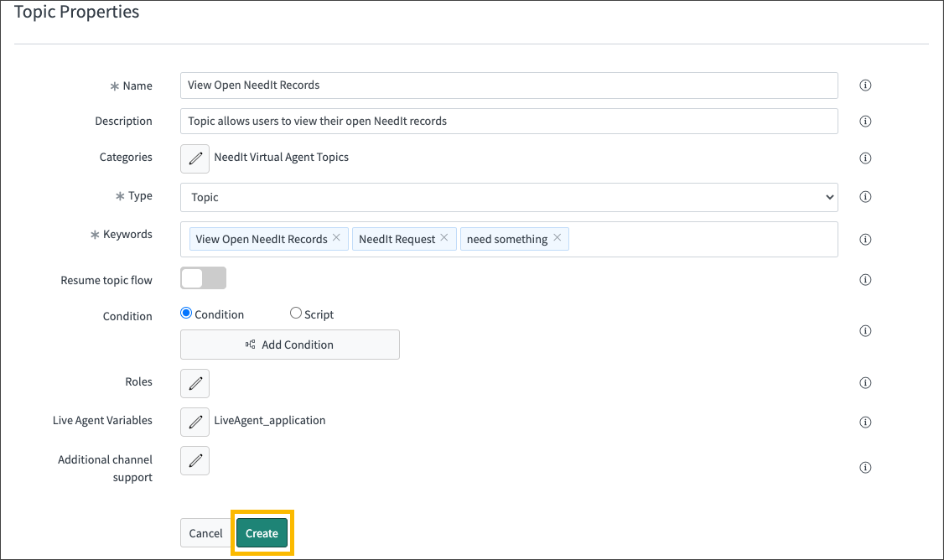The width and height of the screenshot is (944, 560).
Task: Edit Additional channel support via pencil icon
Action: click(x=195, y=460)
